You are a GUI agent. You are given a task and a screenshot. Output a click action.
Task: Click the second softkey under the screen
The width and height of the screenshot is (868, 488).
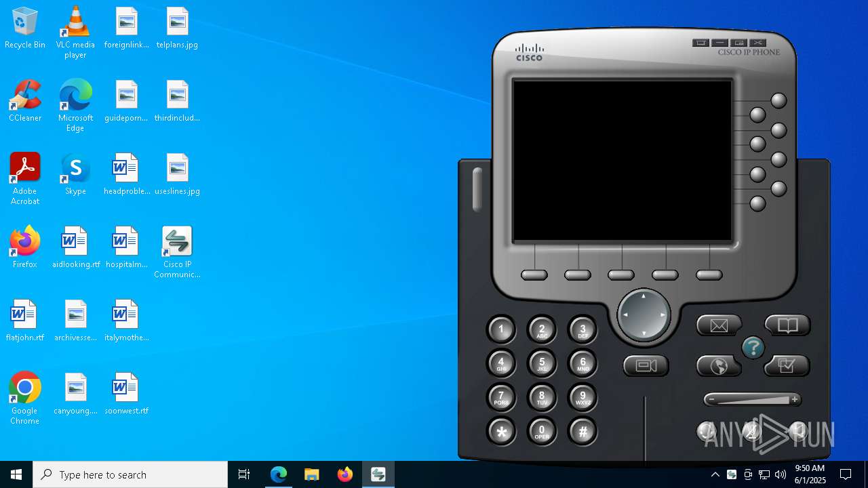pyautogui.click(x=578, y=275)
